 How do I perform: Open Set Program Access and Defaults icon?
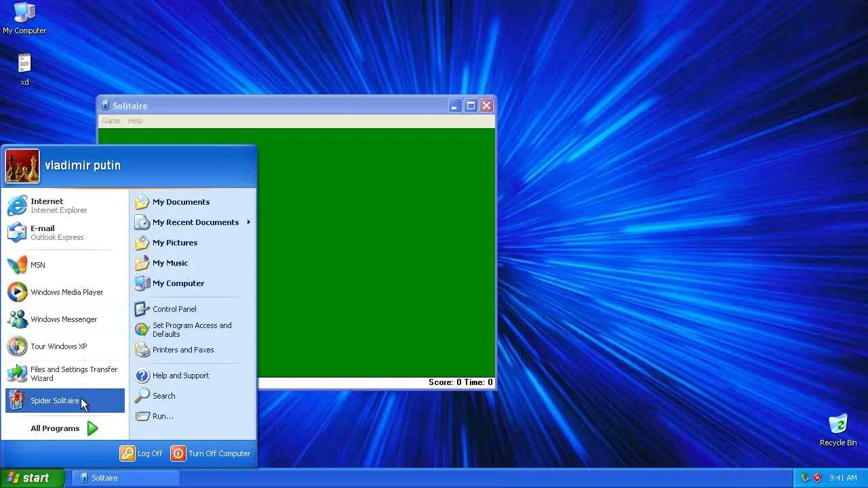coord(141,329)
